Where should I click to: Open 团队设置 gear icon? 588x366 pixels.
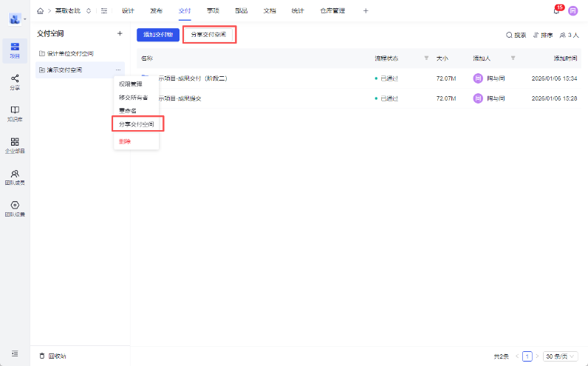[15, 209]
